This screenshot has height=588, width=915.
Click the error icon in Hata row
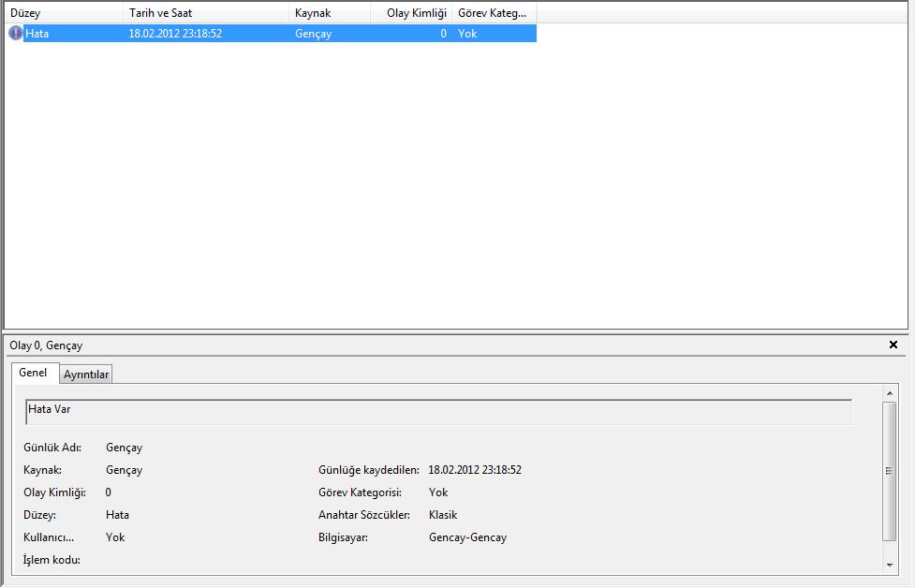point(15,34)
